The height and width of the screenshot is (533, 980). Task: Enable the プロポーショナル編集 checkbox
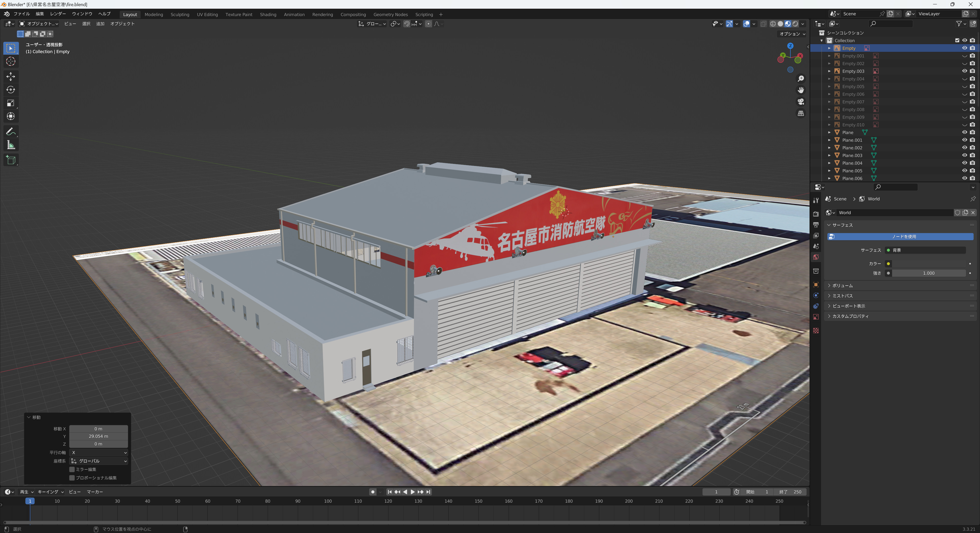click(x=72, y=478)
